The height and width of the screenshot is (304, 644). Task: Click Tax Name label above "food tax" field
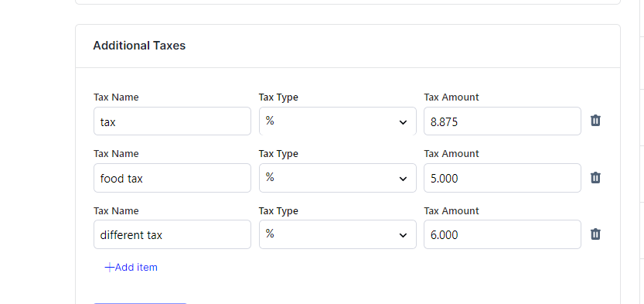[x=116, y=154]
